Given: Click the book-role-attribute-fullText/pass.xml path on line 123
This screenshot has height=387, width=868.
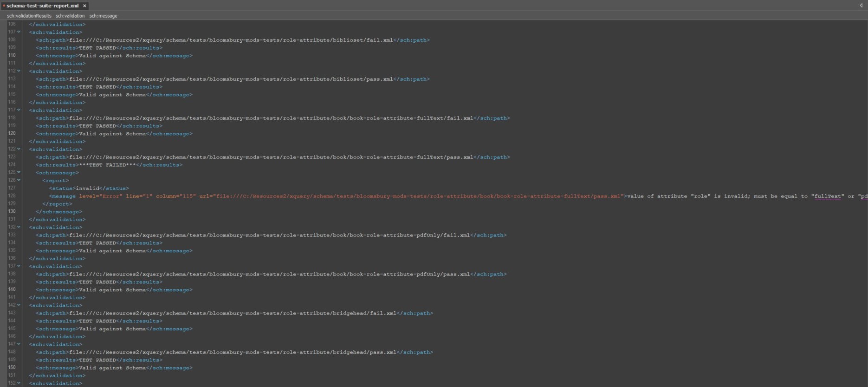Looking at the screenshot, I should (271, 157).
